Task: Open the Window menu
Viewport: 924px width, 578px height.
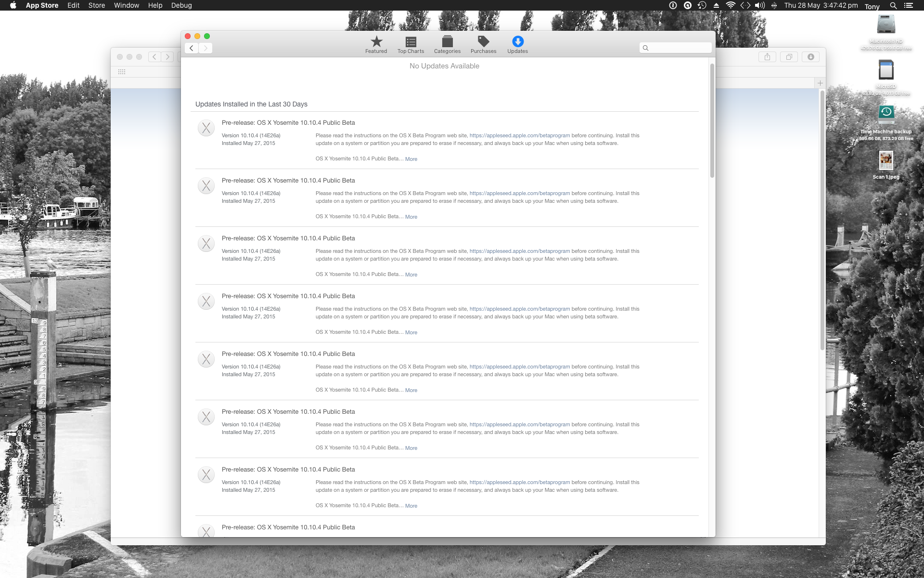Action: point(127,5)
